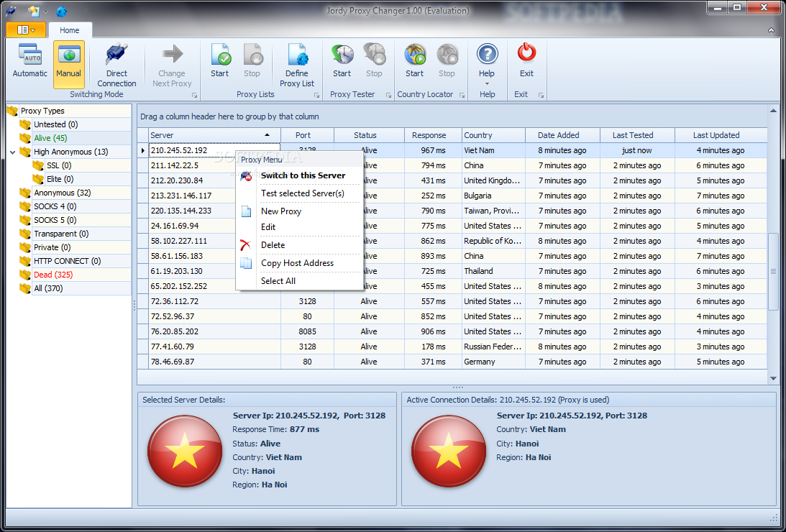Open Country Locator group dialog launcher
Screen dimensions: 786x532
[462, 95]
